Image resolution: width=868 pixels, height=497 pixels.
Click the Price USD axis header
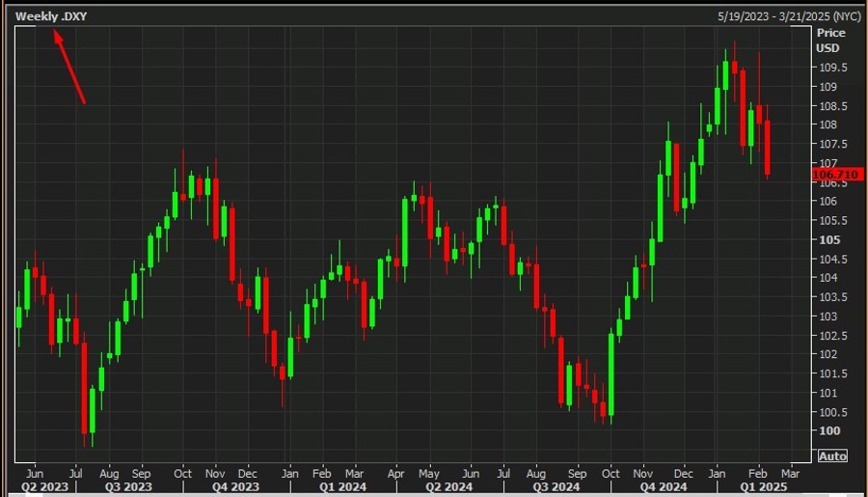(x=830, y=41)
